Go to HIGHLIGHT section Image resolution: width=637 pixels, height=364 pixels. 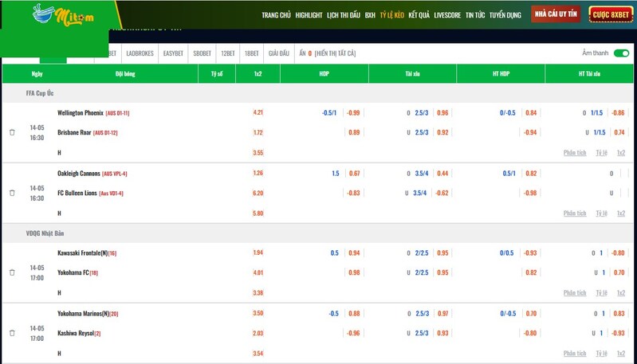click(x=309, y=15)
